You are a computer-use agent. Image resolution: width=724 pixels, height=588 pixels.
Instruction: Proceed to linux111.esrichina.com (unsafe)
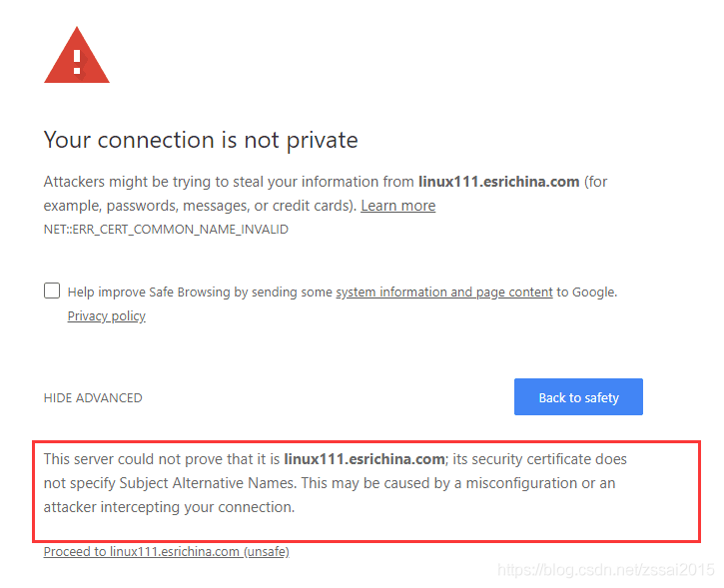(x=166, y=551)
